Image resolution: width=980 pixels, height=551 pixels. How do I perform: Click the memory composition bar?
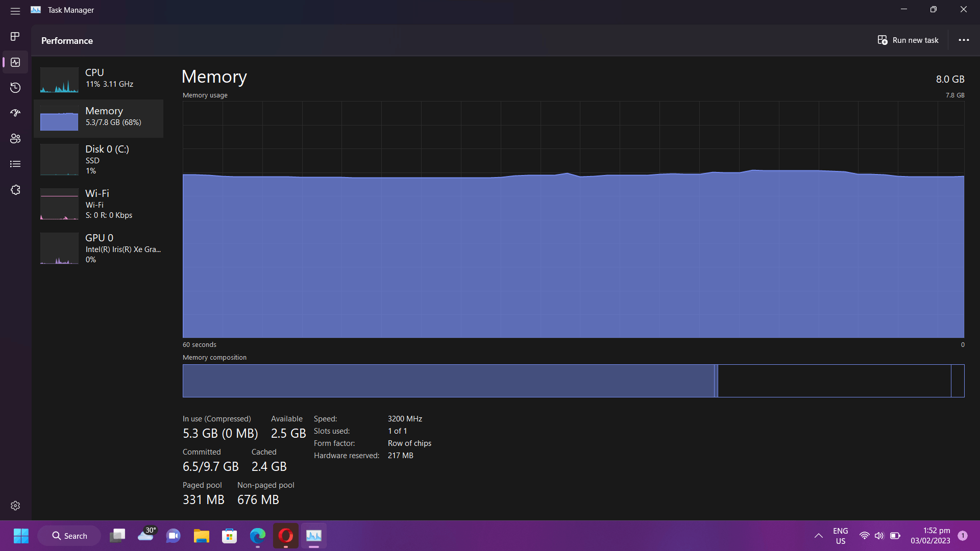[x=573, y=381]
